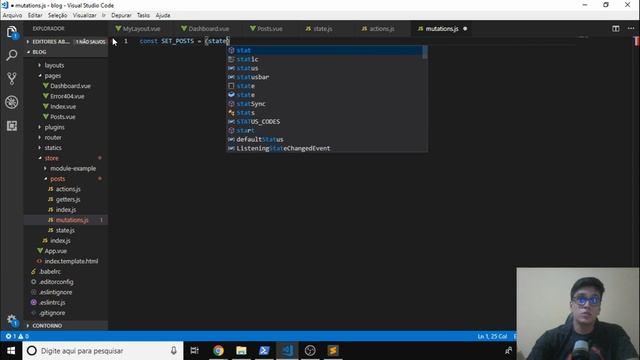
Task: Switch to the actions.js editor tab
Action: [382, 29]
